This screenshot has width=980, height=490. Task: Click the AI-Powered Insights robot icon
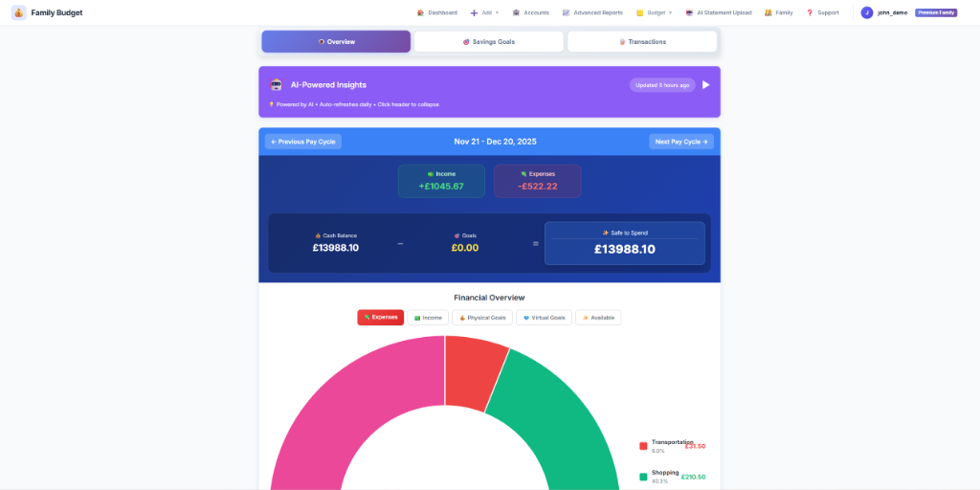click(x=277, y=85)
